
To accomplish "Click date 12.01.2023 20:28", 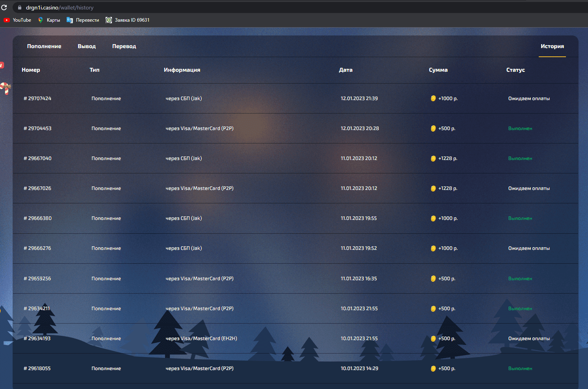I will (360, 128).
